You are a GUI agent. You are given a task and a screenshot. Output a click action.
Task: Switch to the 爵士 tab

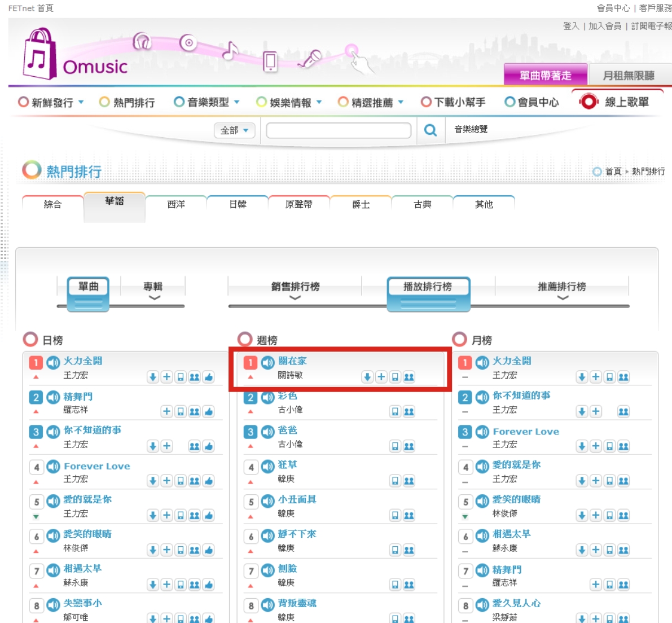tap(361, 204)
